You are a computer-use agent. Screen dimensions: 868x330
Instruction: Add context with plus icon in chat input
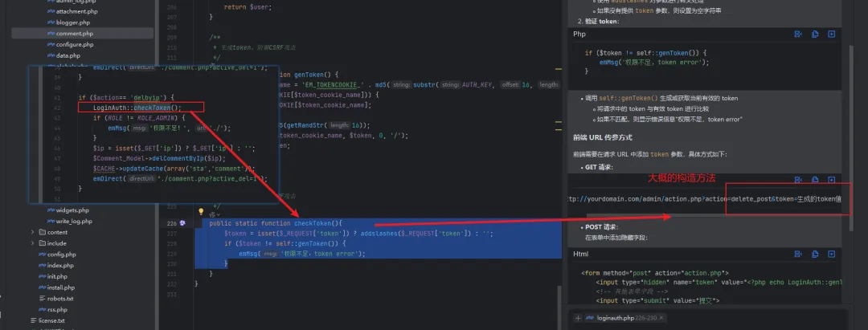click(x=578, y=319)
